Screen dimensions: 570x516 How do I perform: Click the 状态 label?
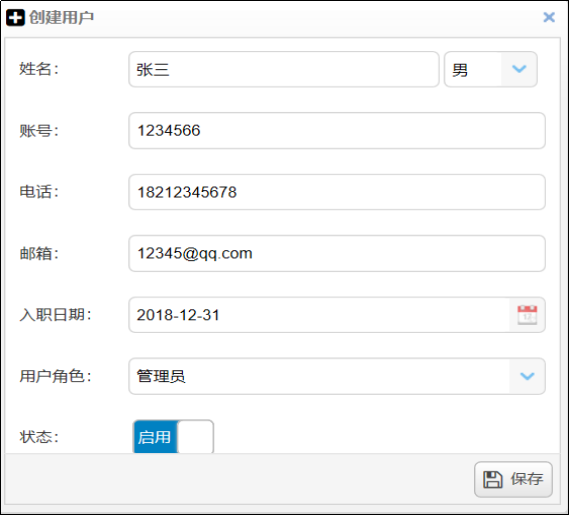click(39, 437)
